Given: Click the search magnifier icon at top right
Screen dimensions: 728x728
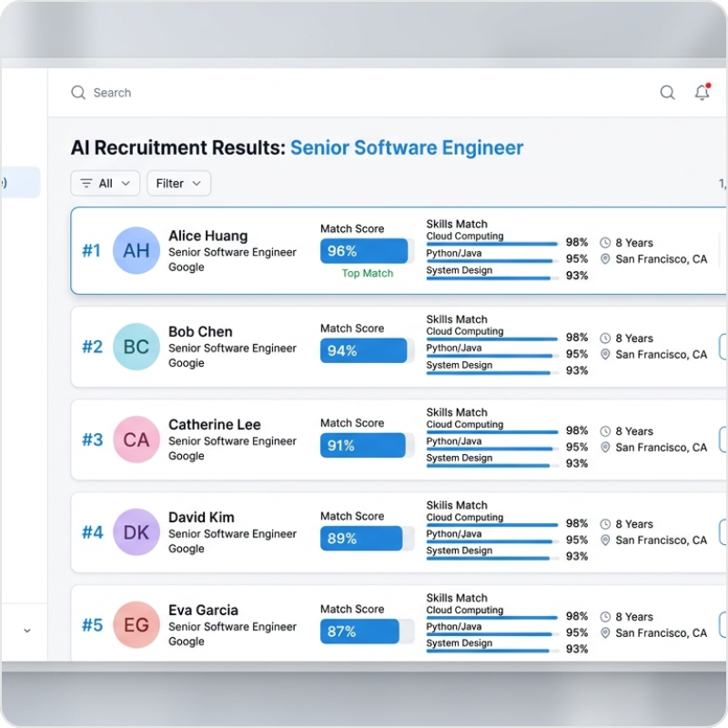Looking at the screenshot, I should (x=667, y=92).
